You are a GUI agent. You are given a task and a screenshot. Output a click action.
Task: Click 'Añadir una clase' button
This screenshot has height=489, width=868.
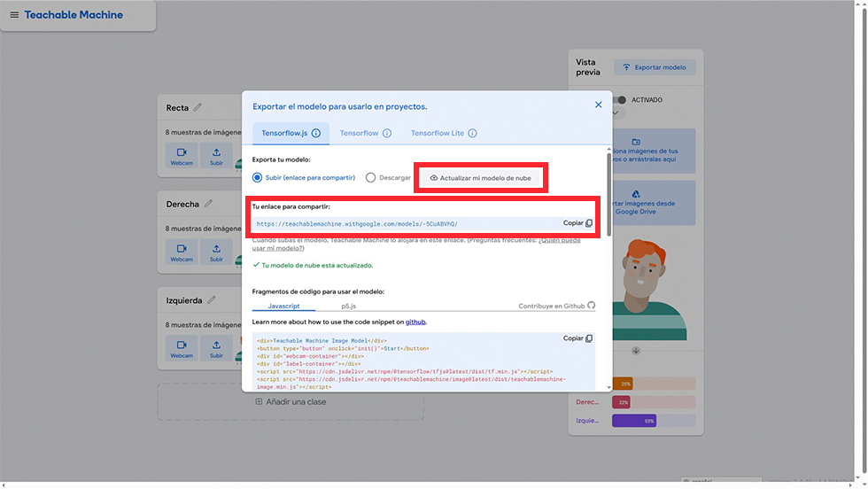(x=291, y=402)
